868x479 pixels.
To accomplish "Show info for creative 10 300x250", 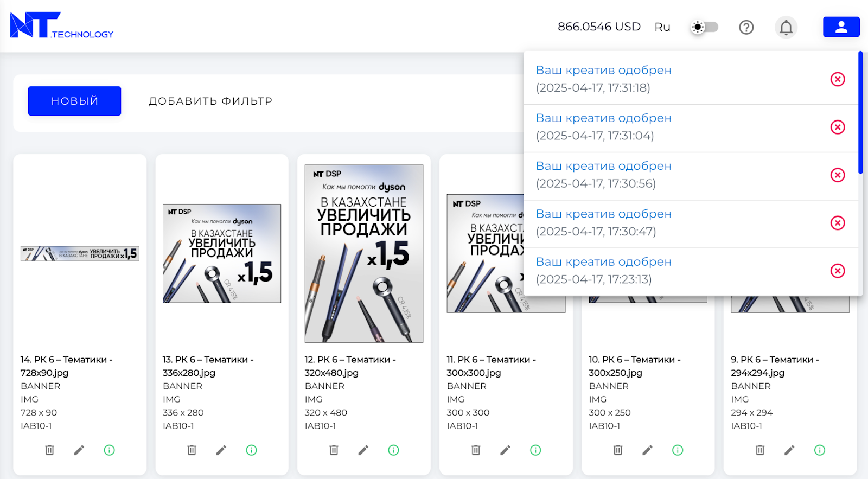I will [678, 450].
